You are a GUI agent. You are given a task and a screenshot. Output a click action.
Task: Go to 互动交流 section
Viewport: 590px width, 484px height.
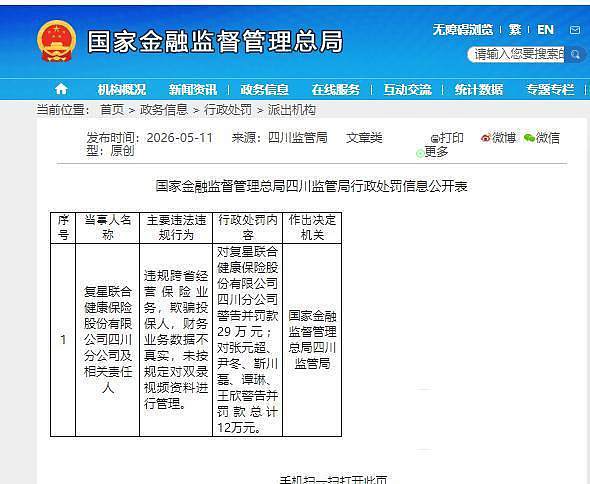tap(408, 90)
